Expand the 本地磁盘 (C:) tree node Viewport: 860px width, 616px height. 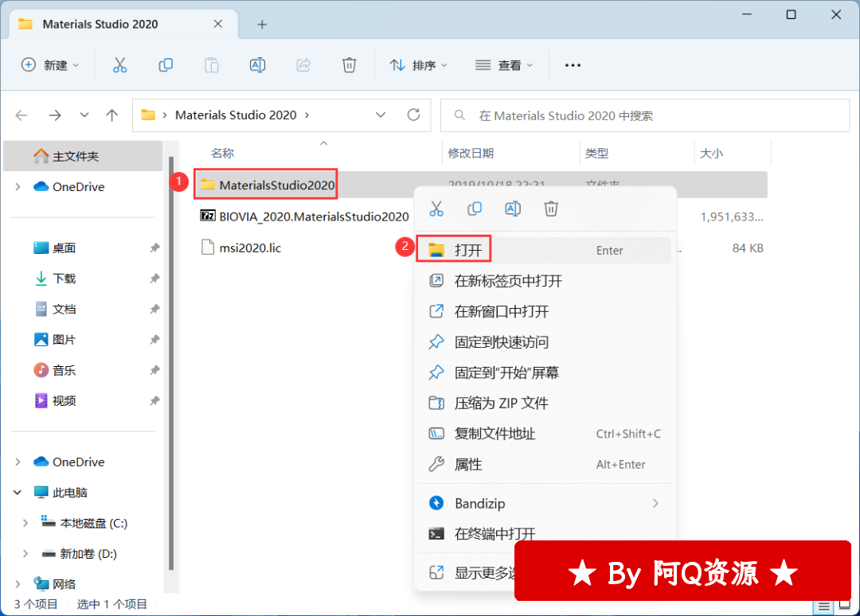point(25,523)
